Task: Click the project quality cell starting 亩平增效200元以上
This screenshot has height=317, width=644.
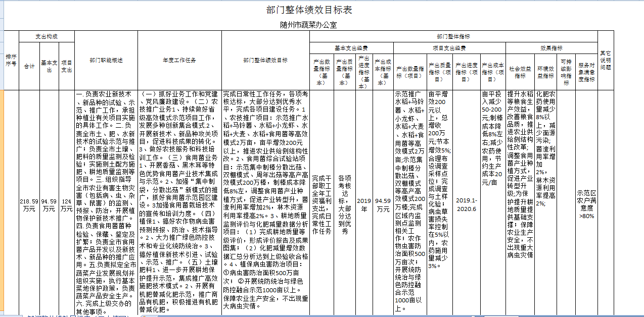Action: 440,202
